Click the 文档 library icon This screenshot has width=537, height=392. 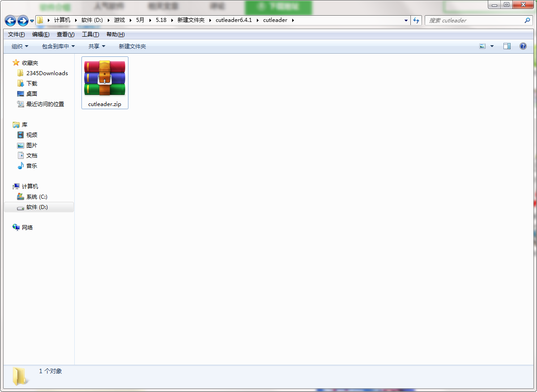click(20, 155)
